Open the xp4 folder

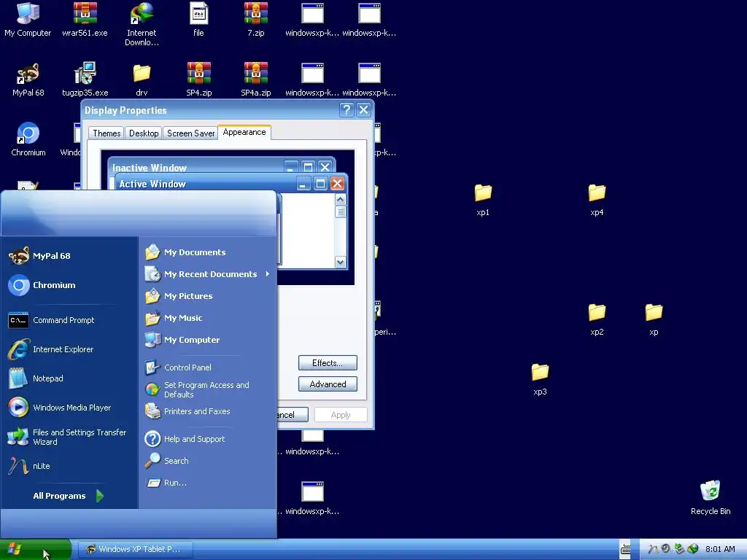[x=597, y=200]
